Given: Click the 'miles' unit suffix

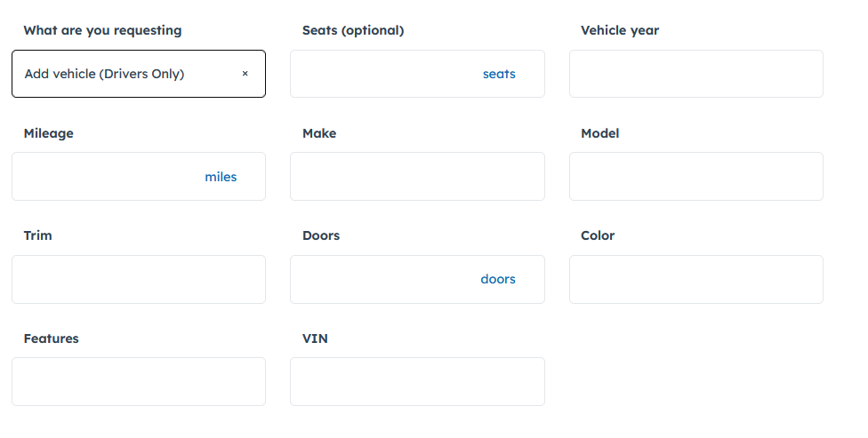Looking at the screenshot, I should point(221,177).
